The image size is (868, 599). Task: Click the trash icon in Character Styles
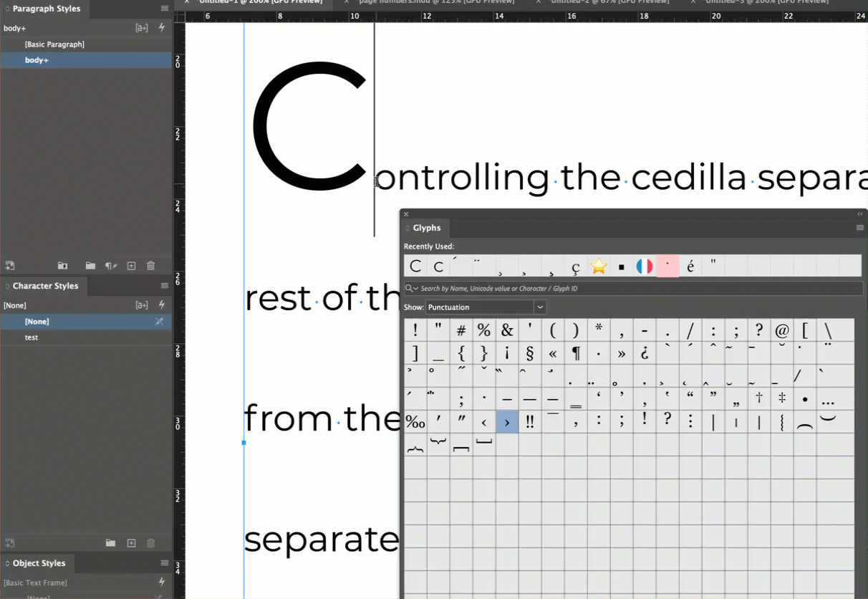click(x=150, y=543)
